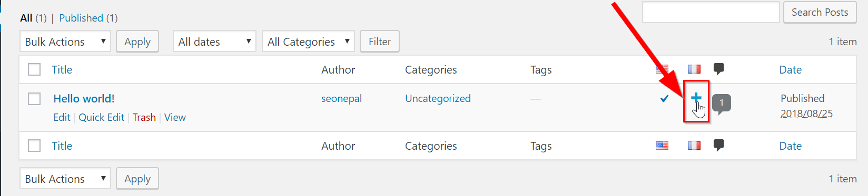The height and width of the screenshot is (196, 868).
Task: Click the comments bubble icon in header
Action: point(719,69)
